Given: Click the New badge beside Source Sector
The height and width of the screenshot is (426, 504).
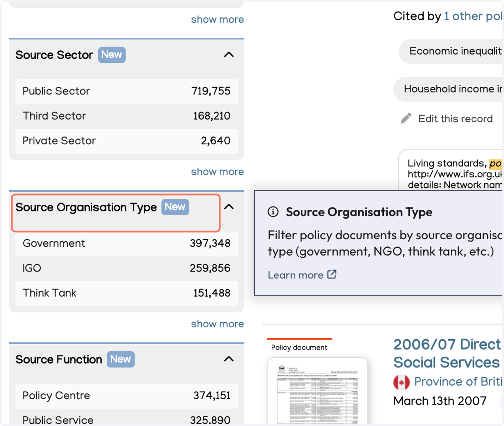Looking at the screenshot, I should (112, 55).
